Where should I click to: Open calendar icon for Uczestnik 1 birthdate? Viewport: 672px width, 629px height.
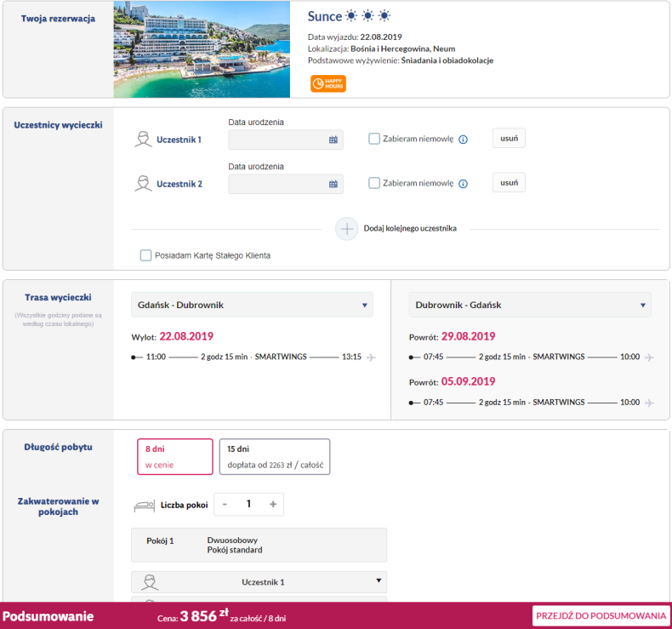pyautogui.click(x=333, y=140)
